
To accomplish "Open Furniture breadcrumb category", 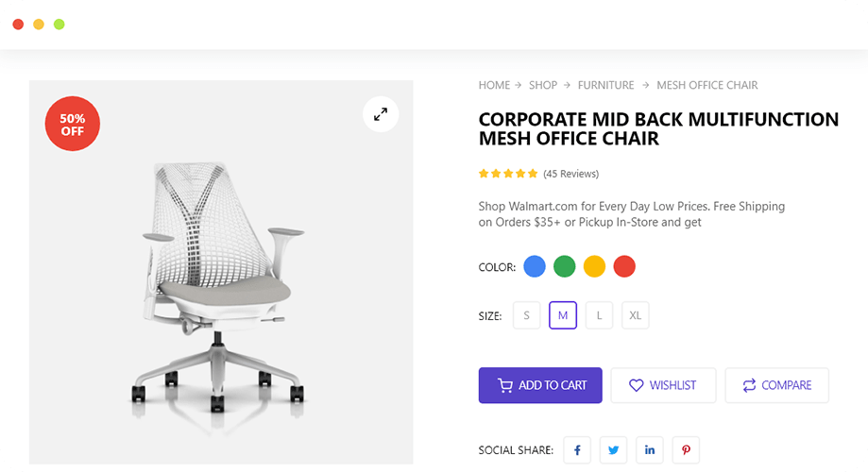I will coord(606,85).
